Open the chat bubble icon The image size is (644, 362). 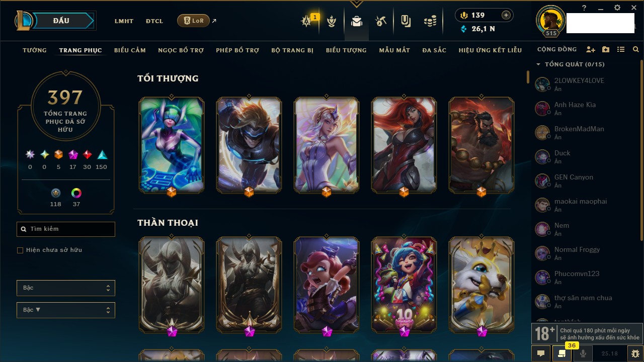tap(541, 353)
